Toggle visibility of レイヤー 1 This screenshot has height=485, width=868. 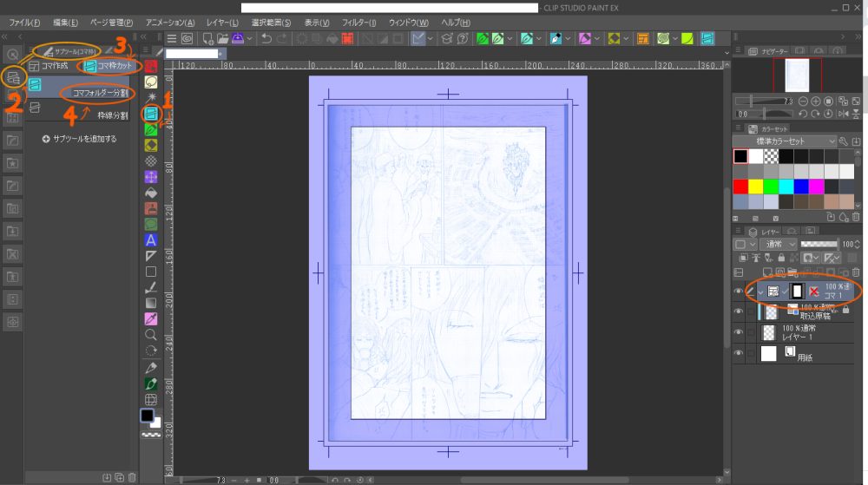click(740, 332)
